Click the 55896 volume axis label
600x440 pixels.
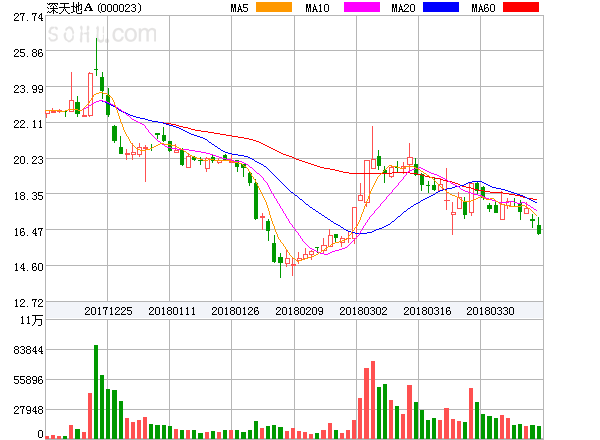pyautogui.click(x=28, y=380)
